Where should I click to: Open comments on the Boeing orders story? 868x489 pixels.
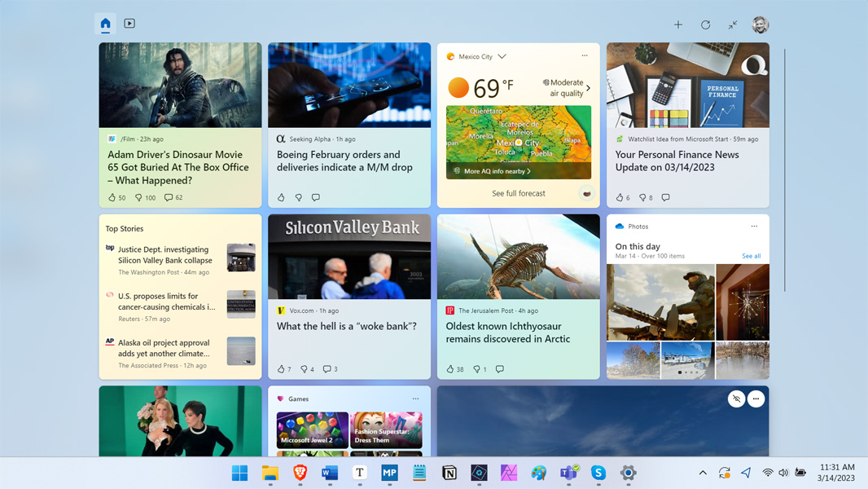point(316,197)
